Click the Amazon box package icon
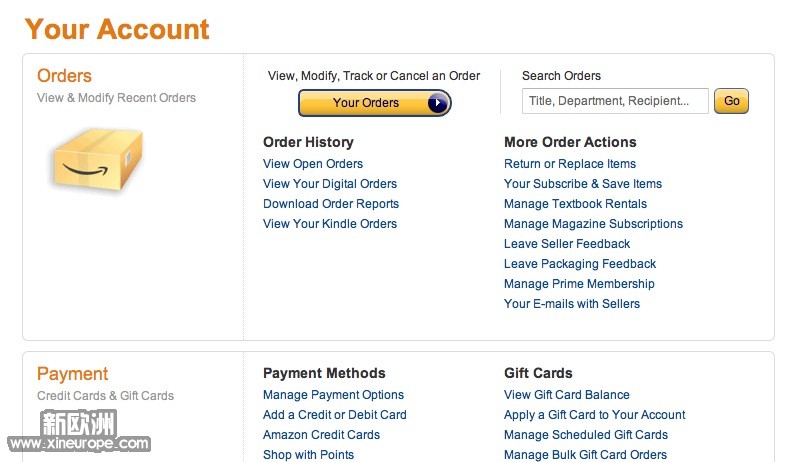The height and width of the screenshot is (462, 787). (98, 159)
